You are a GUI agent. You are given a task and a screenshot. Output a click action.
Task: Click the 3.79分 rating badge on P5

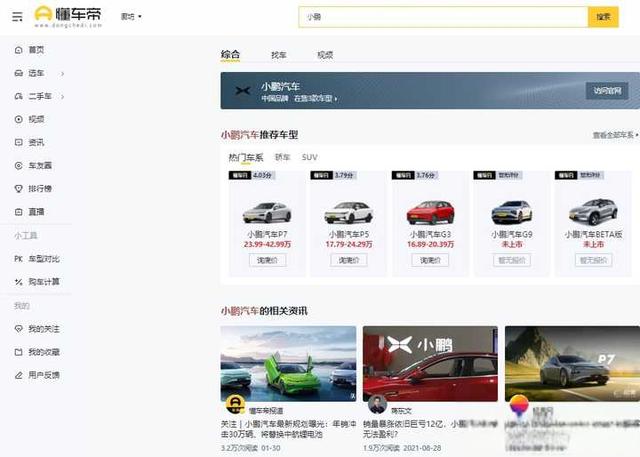pos(333,175)
